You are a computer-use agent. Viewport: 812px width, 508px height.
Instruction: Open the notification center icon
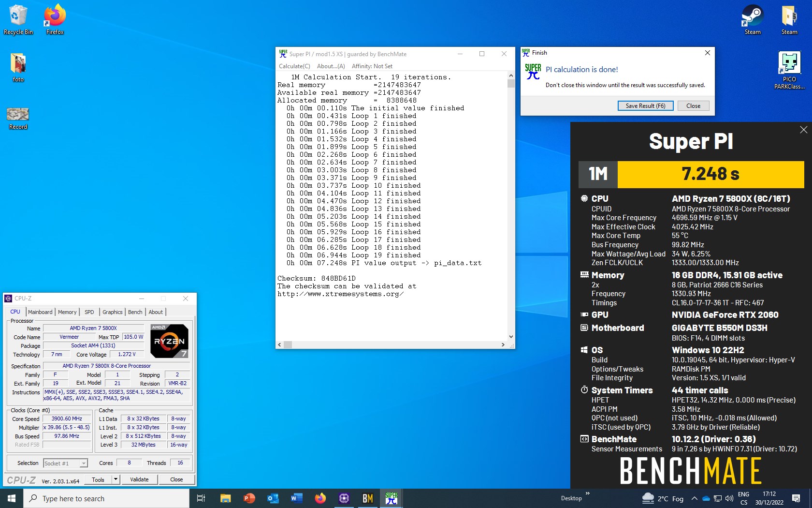click(x=796, y=498)
